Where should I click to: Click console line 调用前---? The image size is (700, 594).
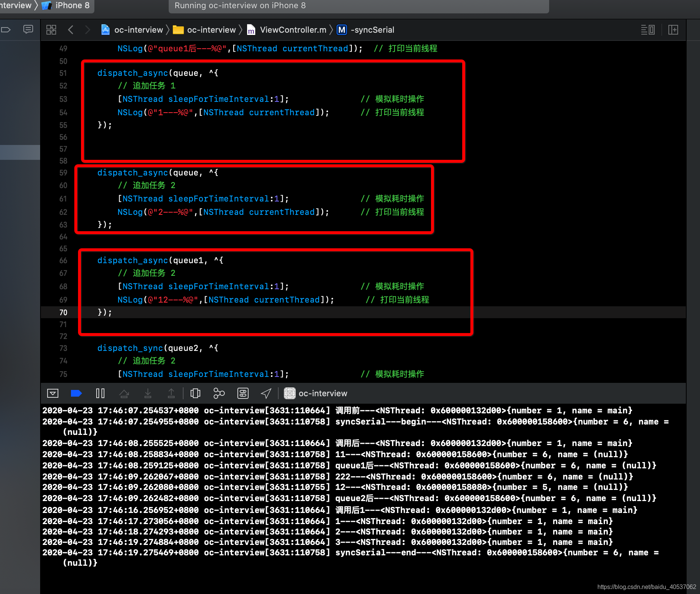[x=337, y=410]
